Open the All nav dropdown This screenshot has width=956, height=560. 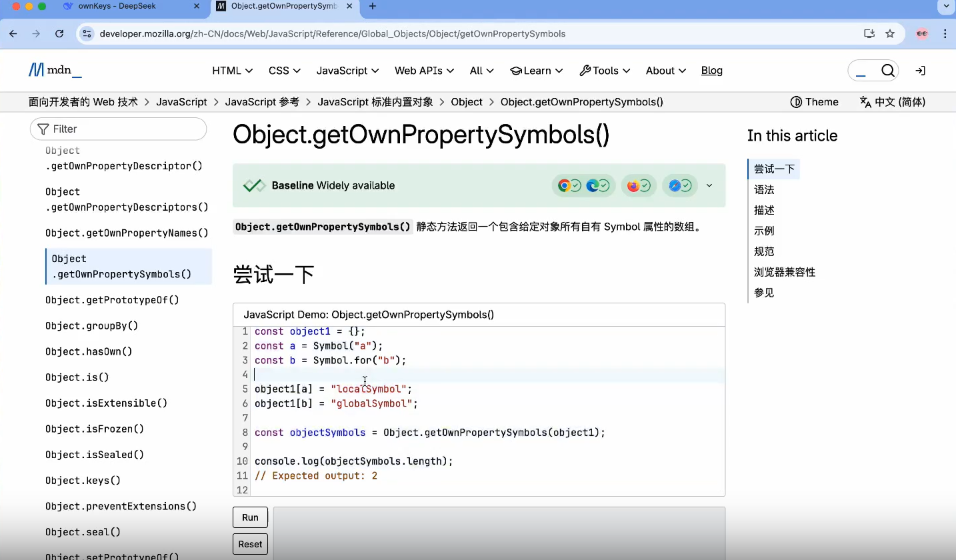point(482,71)
